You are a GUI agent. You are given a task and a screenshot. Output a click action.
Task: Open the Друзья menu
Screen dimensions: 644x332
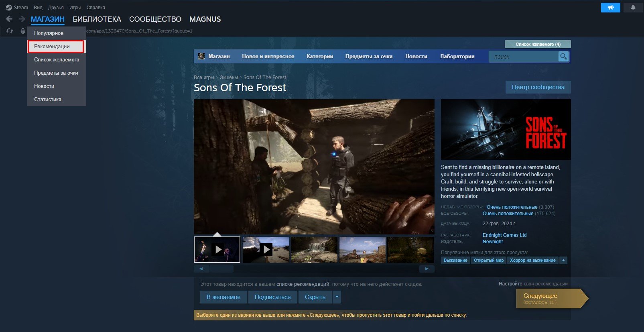click(x=56, y=7)
